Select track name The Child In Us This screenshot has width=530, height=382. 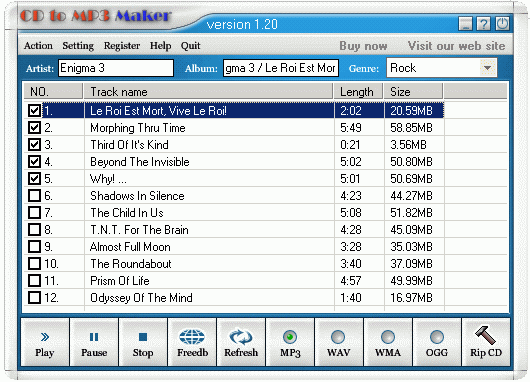(127, 213)
